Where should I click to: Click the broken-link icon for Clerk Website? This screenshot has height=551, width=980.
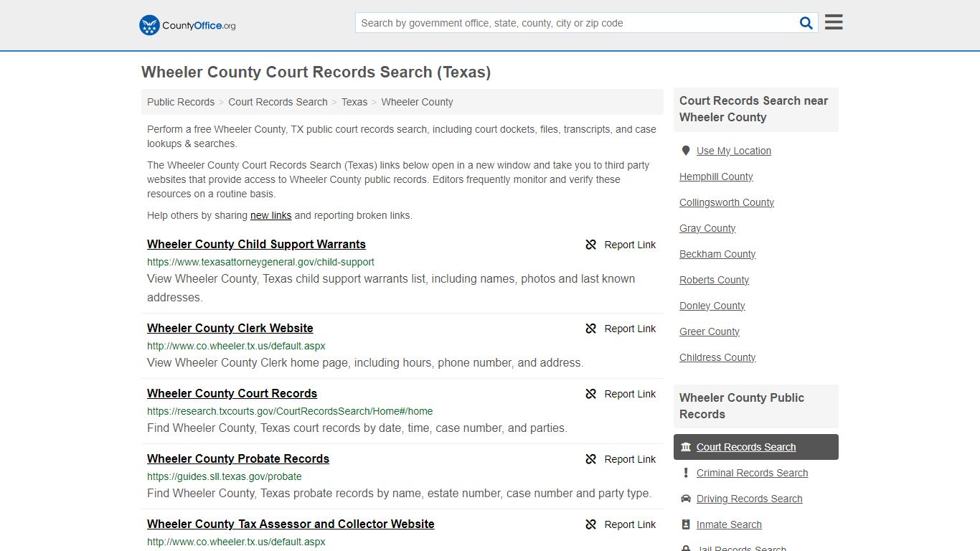coord(590,329)
